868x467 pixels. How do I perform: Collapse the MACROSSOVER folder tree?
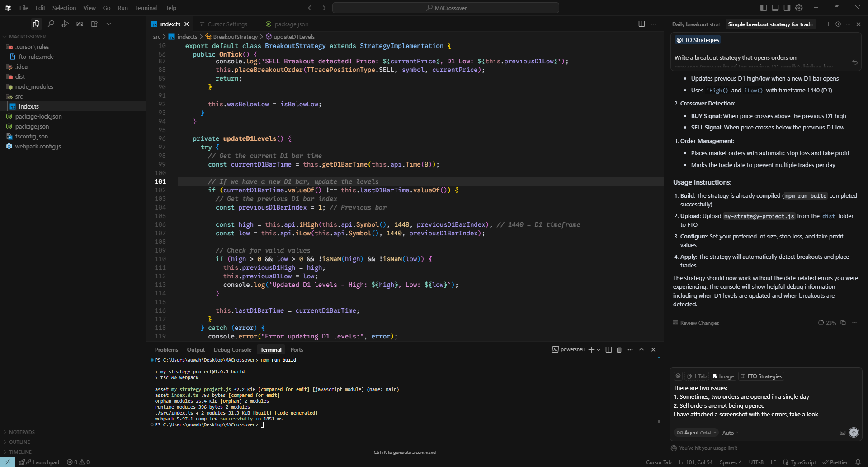27,37
